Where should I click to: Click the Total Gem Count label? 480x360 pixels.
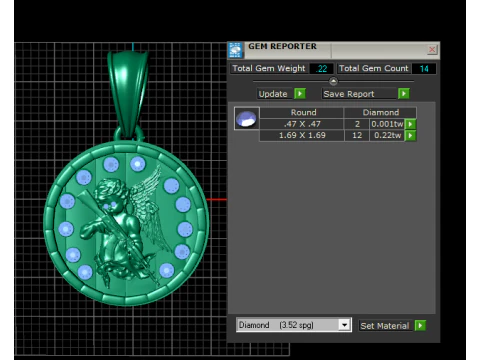click(x=373, y=68)
